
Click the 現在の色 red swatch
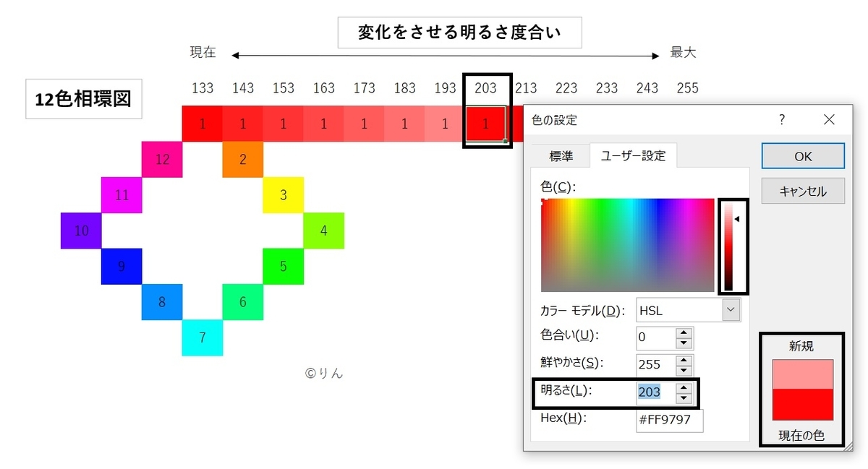click(803, 405)
